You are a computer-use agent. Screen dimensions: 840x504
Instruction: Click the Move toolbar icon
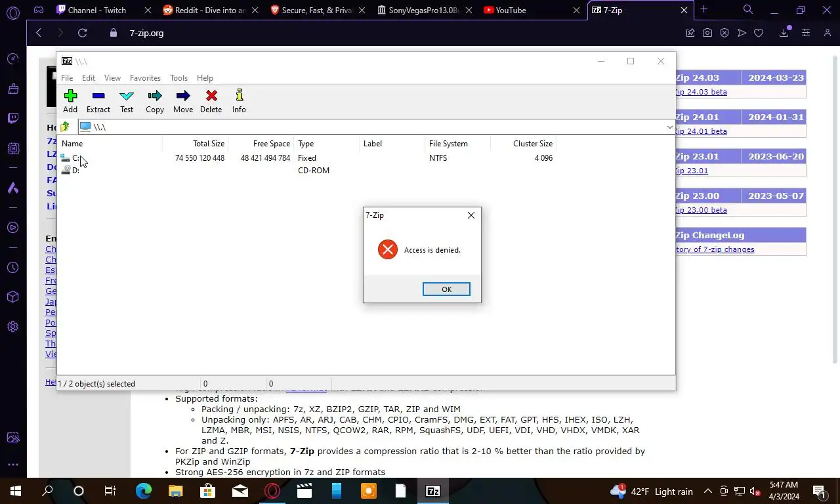pyautogui.click(x=183, y=101)
